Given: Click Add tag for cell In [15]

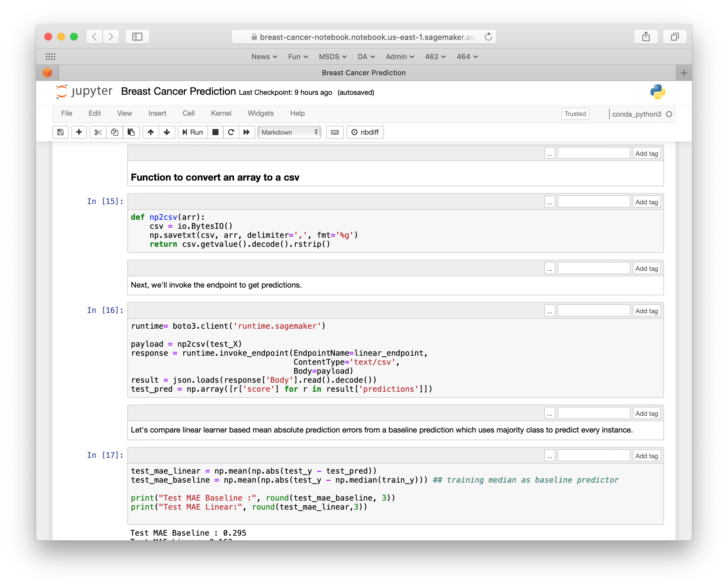Looking at the screenshot, I should (646, 202).
